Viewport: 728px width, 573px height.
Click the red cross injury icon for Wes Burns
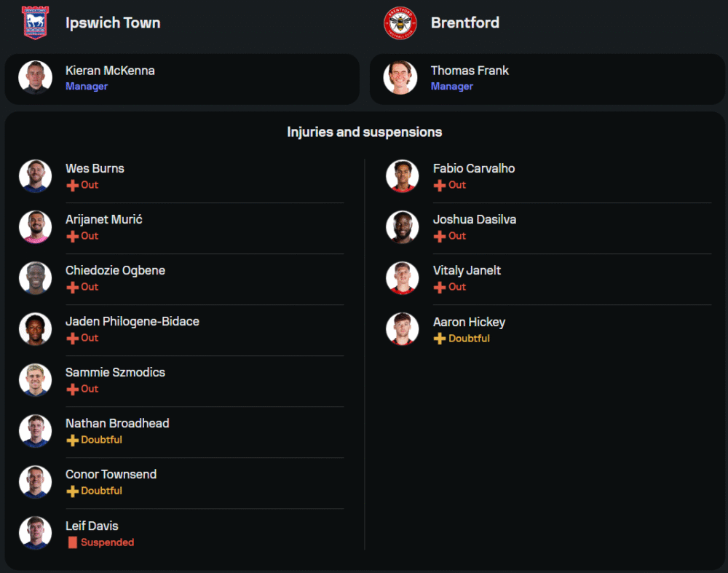point(72,186)
